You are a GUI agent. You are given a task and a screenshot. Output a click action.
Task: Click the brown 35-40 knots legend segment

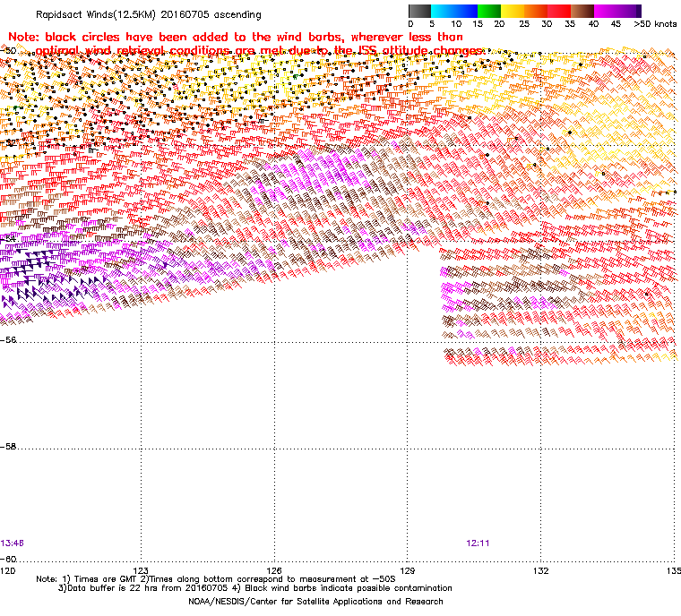pos(582,11)
